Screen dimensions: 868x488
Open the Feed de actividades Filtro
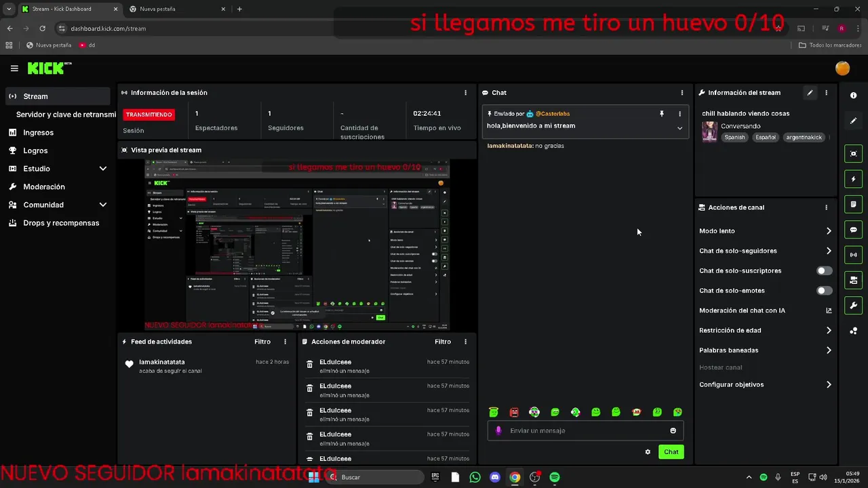(x=262, y=342)
